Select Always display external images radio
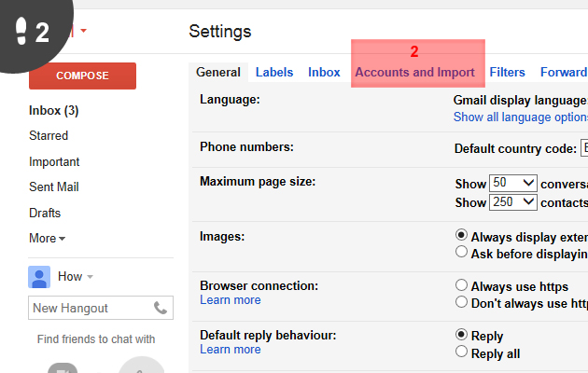 (x=461, y=235)
